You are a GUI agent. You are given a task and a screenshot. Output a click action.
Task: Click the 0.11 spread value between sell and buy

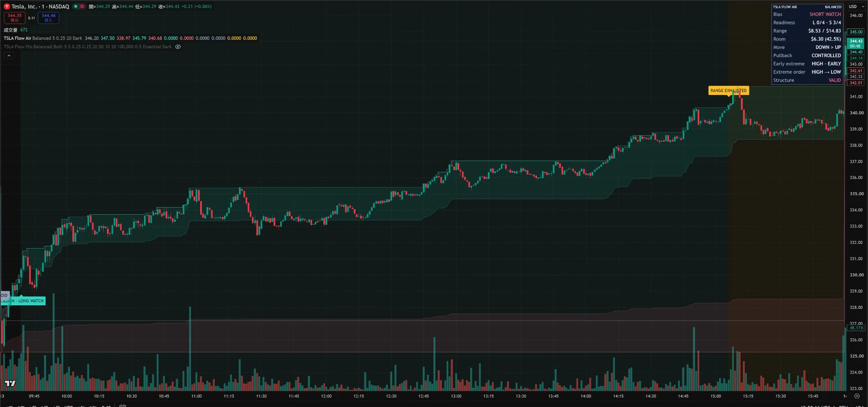point(31,18)
